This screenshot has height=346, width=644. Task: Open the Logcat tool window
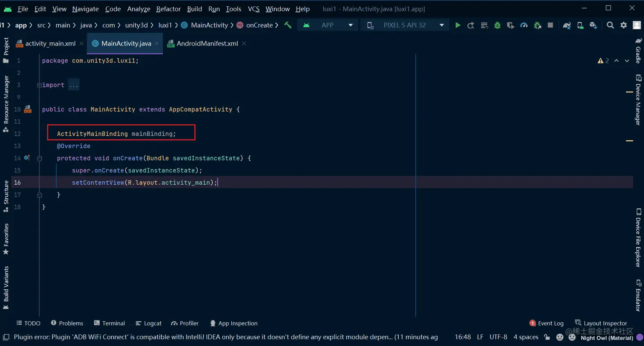[x=148, y=323]
